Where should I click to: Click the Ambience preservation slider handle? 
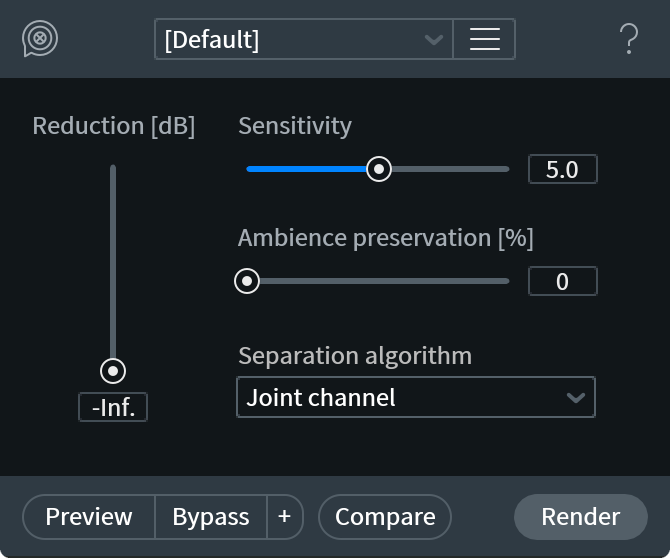pos(247,281)
